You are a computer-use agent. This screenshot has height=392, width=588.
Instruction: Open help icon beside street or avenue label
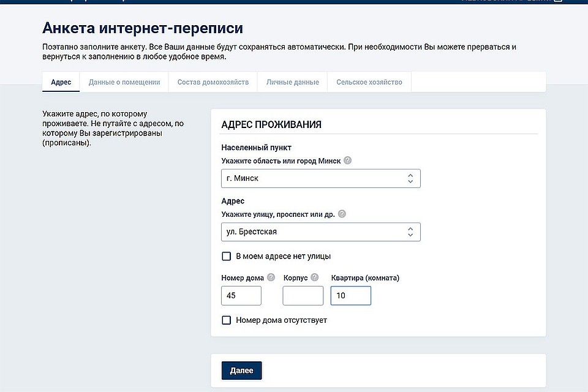point(342,214)
